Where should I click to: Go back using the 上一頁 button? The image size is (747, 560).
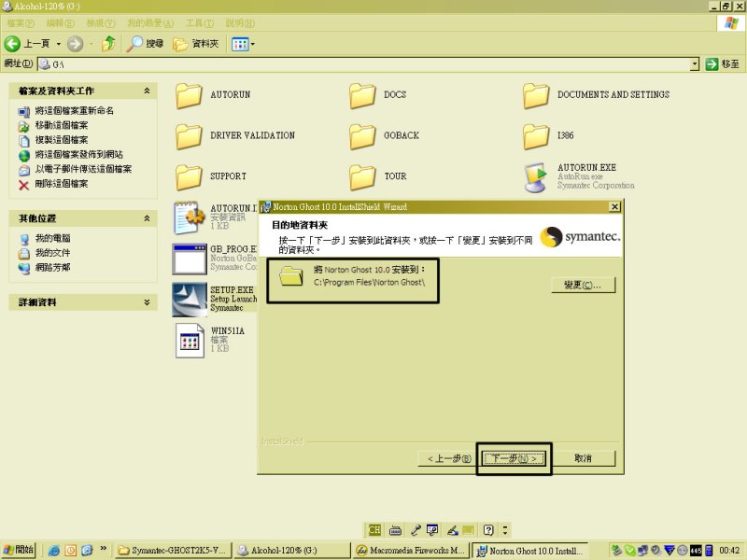tap(27, 44)
